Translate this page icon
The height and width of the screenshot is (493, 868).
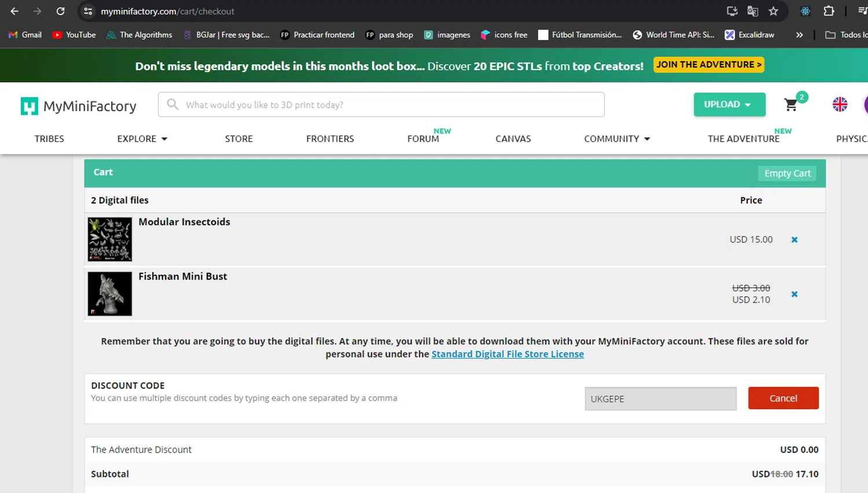753,11
